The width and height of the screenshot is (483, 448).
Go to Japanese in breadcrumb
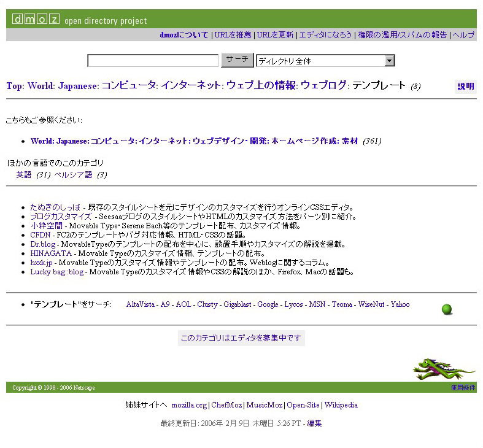(x=77, y=86)
